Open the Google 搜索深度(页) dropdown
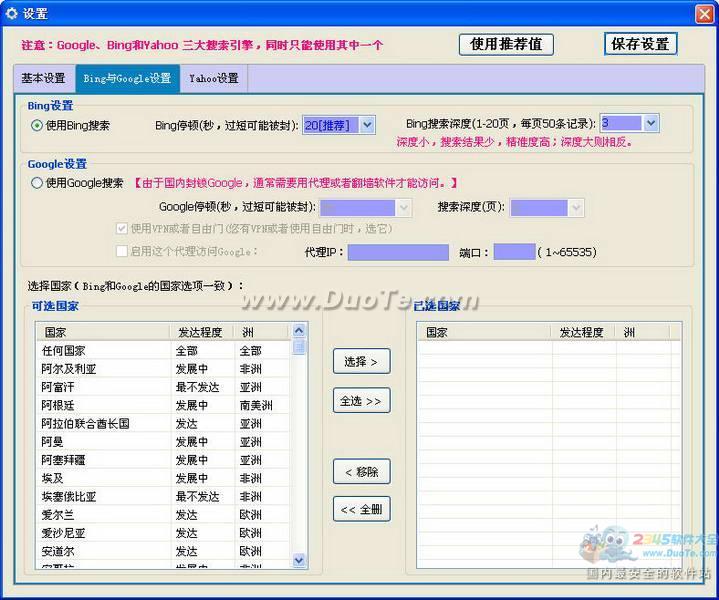Viewport: 719px width, 600px height. [576, 208]
